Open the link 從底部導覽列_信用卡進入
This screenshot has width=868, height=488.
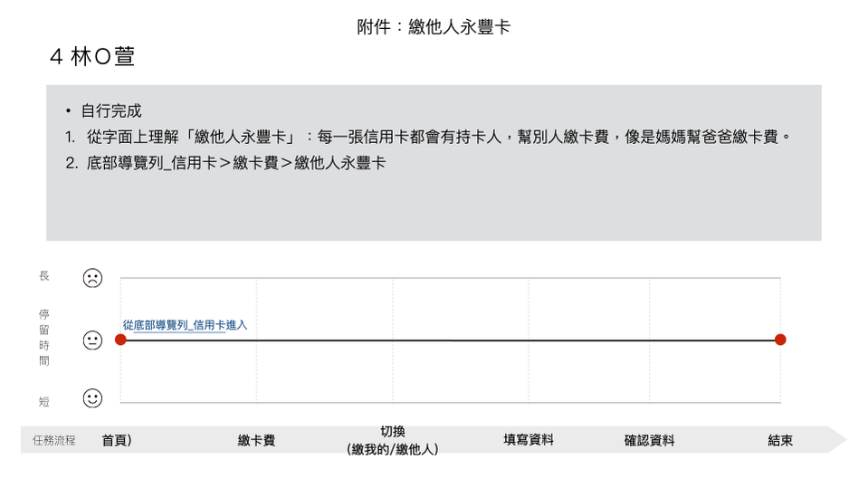point(185,325)
